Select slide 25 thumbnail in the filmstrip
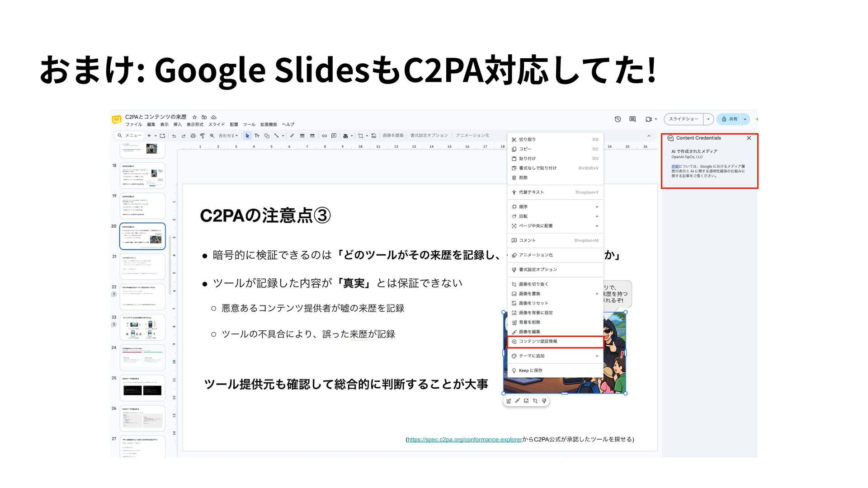The width and height of the screenshot is (868, 488). click(142, 388)
